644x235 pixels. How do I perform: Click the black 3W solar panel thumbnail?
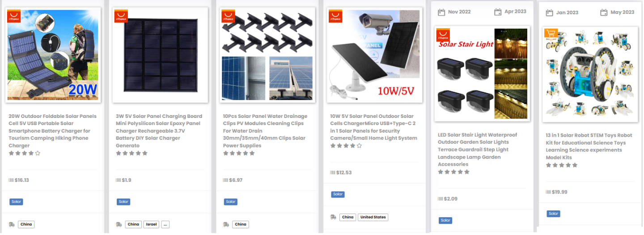point(160,55)
